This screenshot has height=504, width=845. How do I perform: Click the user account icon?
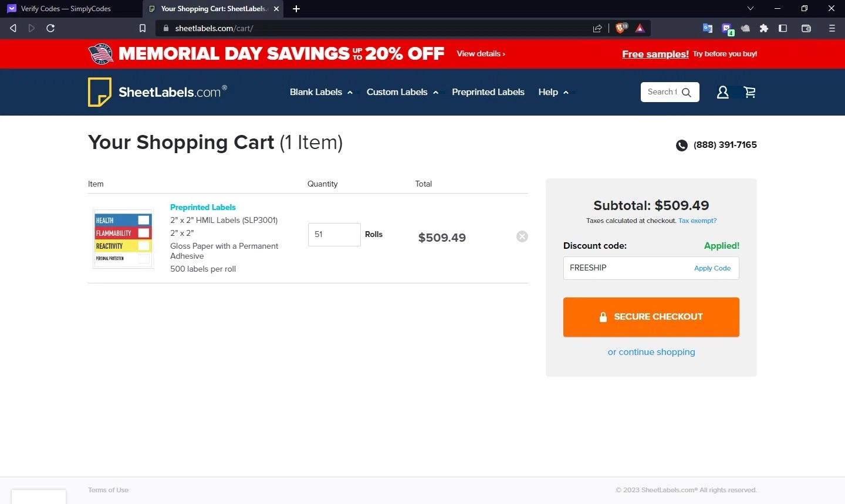click(x=723, y=92)
